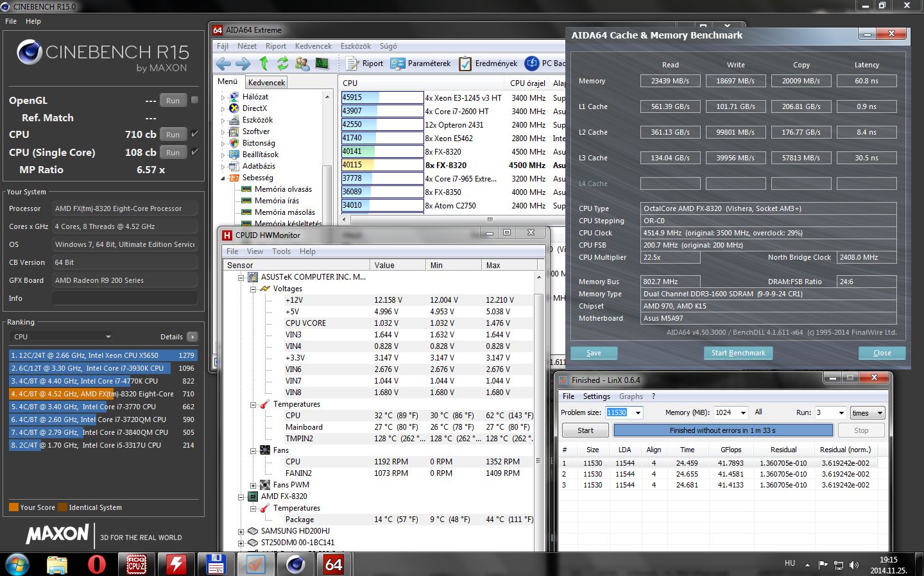Click the HWMonitor Value column header

pyautogui.click(x=398, y=265)
